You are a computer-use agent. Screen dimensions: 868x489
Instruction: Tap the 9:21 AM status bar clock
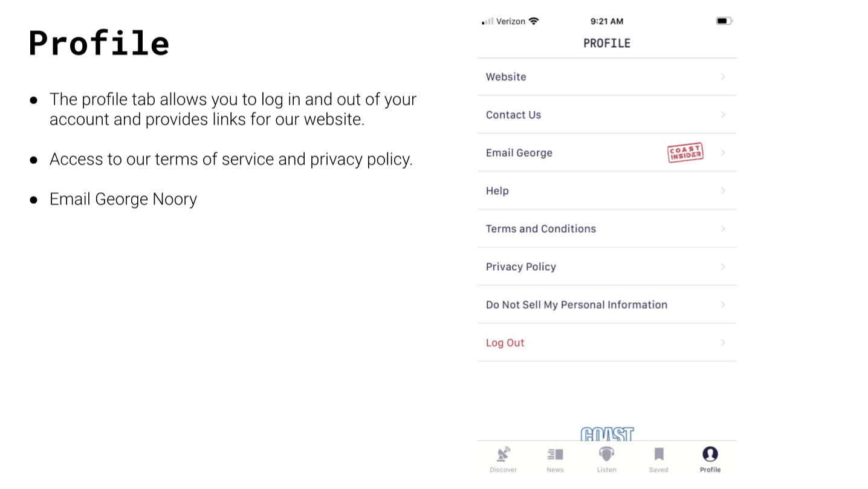(607, 21)
